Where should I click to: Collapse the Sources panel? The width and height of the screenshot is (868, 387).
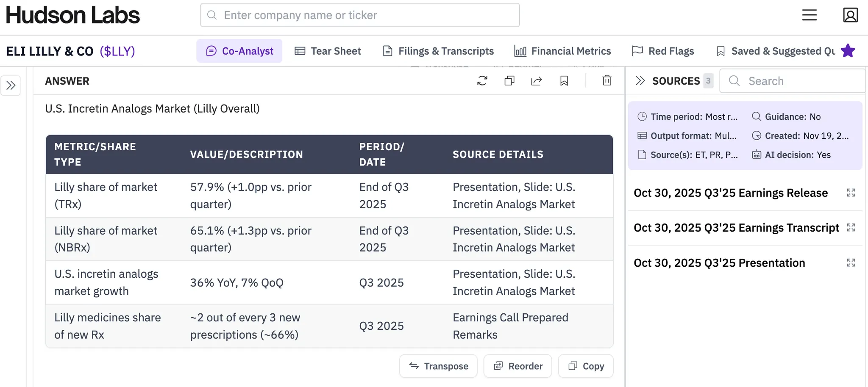[640, 81]
